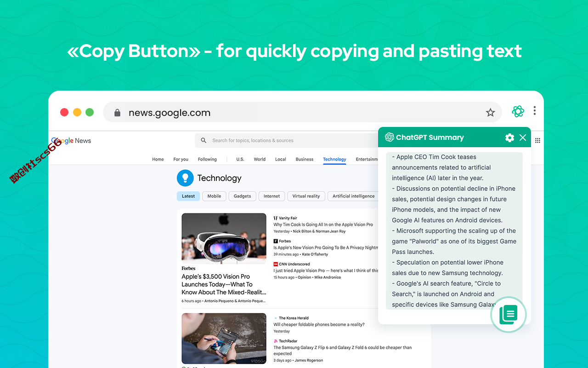Screen dimensions: 588x368
Task: Open the Vision Pro headset thumbnail
Action: 224,237
